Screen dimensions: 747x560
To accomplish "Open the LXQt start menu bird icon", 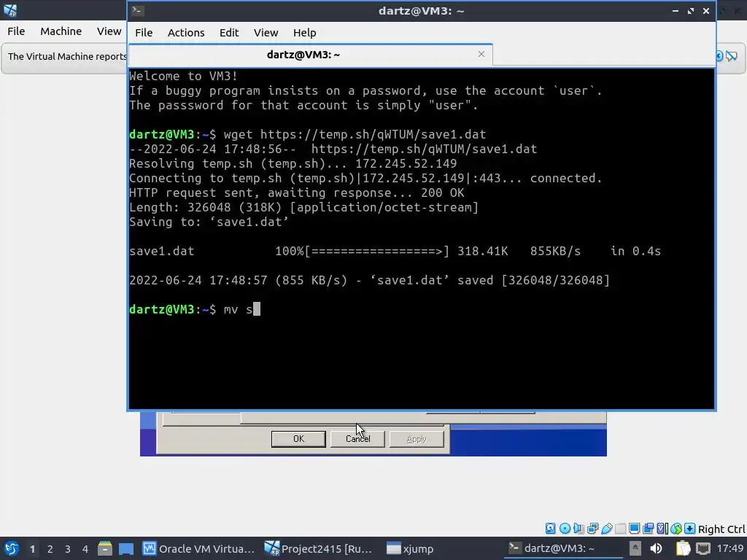I will 12,548.
